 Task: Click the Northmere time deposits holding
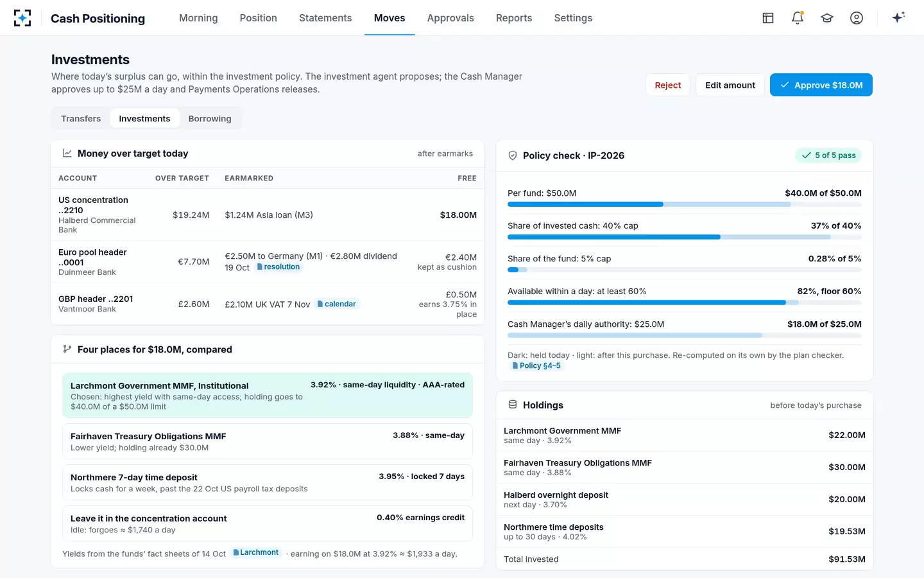coord(685,532)
